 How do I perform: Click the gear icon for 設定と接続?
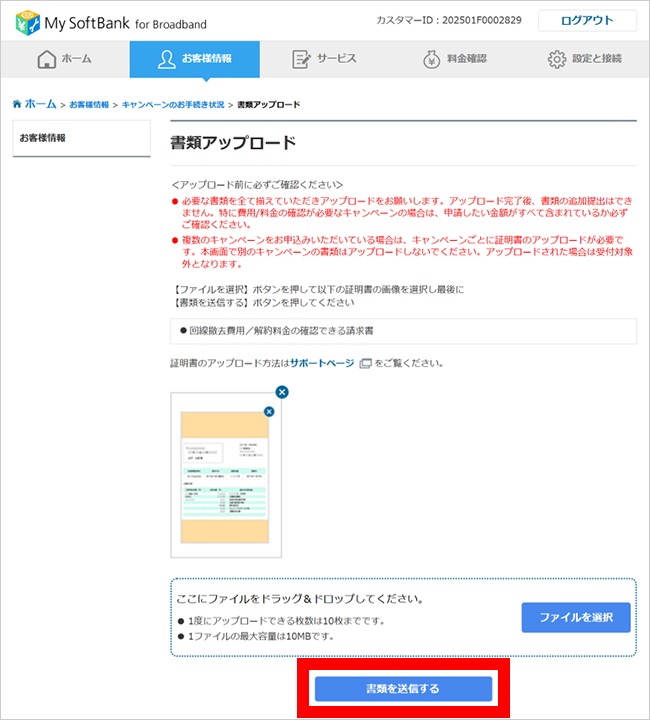pyautogui.click(x=557, y=59)
